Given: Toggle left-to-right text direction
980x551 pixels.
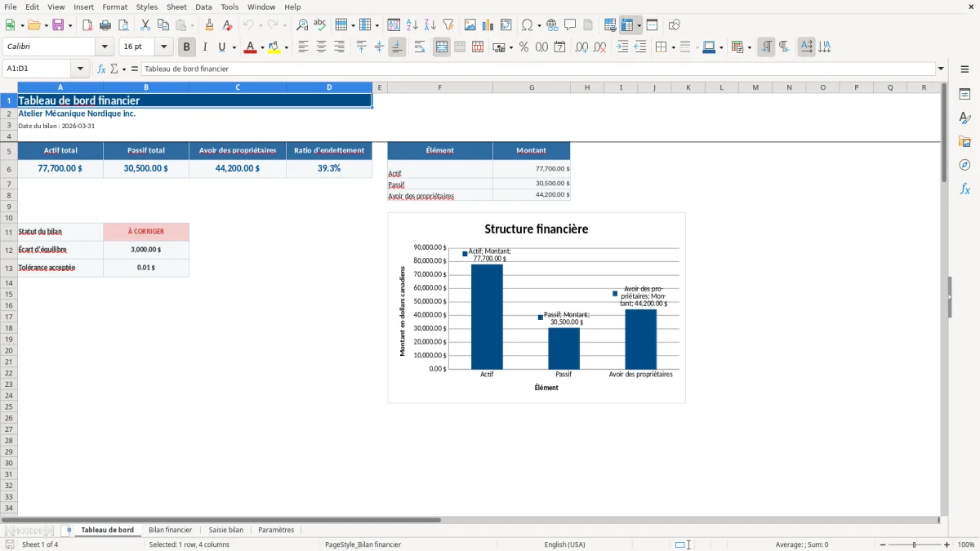Looking at the screenshot, I should (765, 47).
